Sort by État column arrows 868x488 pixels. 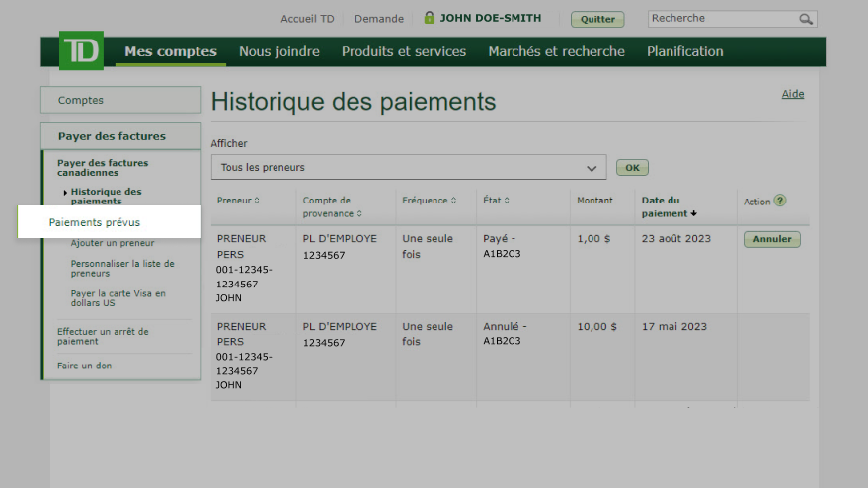click(507, 201)
